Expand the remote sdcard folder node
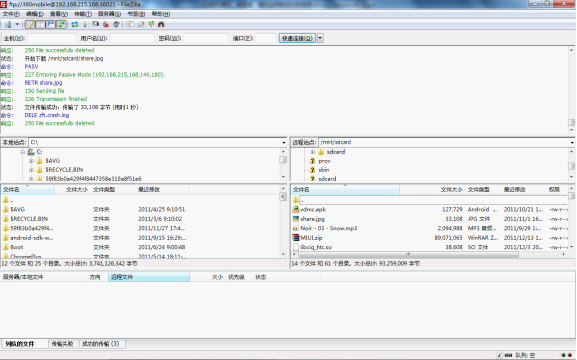 (312, 152)
